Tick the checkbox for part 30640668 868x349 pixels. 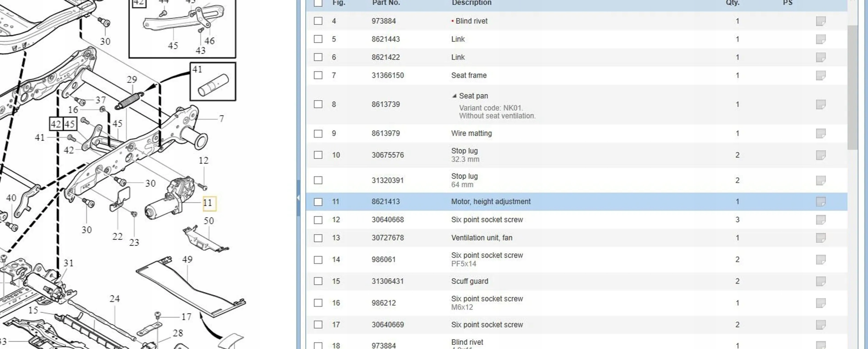pyautogui.click(x=318, y=220)
